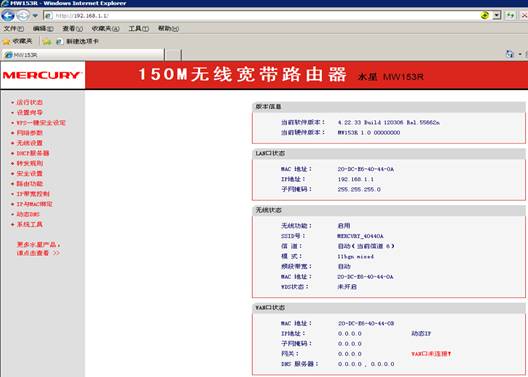Open the 编辑(E) menu
Screen dimensions: 528x377
click(x=43, y=29)
